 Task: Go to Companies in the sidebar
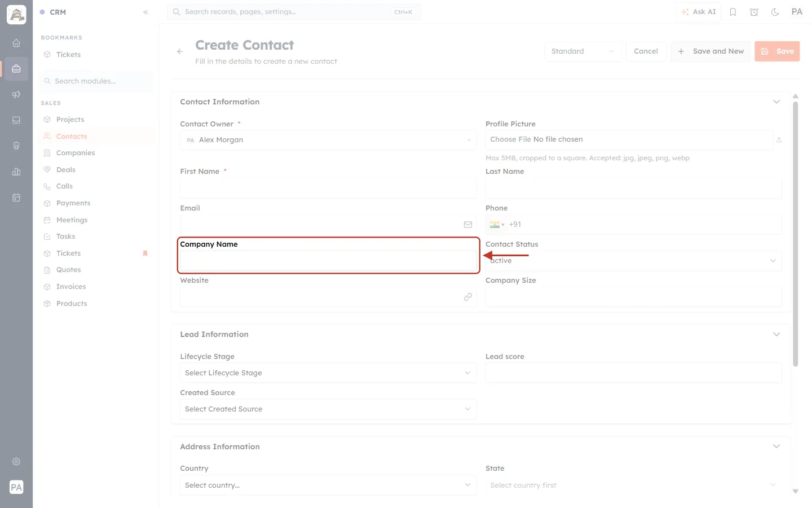pos(76,153)
